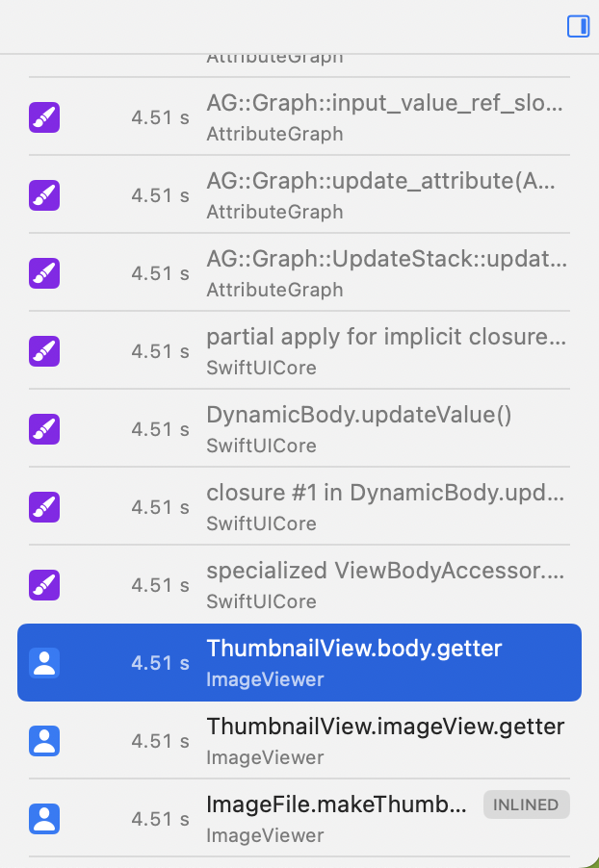Image resolution: width=599 pixels, height=868 pixels.
Task: Select the purple icon beside AG::Graph::input_value_ref_slo…
Action: (43, 117)
